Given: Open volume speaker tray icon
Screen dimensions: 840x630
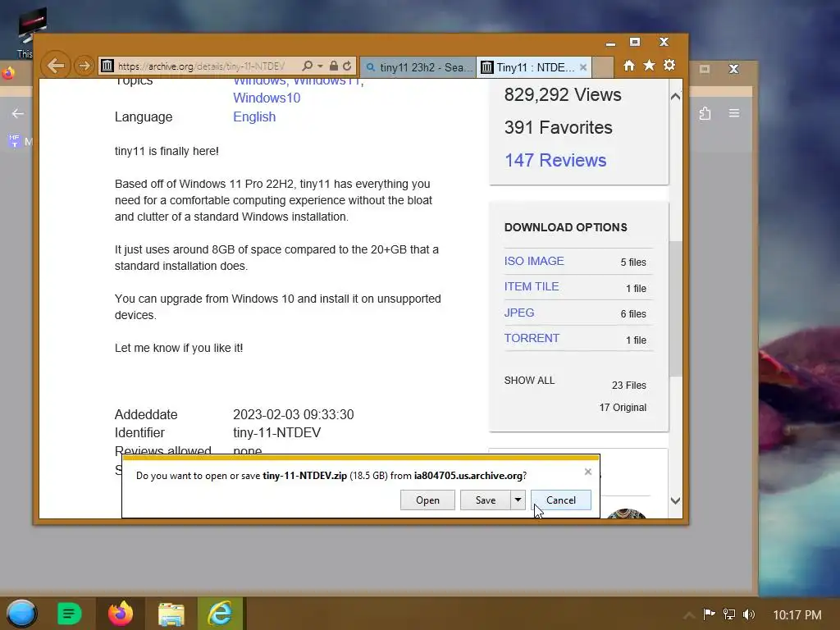Looking at the screenshot, I should point(748,614).
